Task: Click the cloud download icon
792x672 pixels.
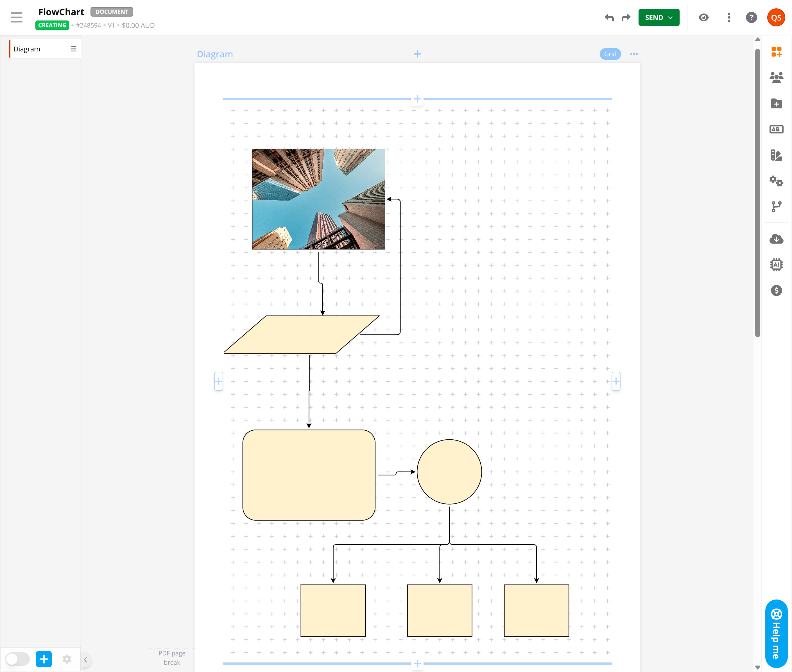Action: pyautogui.click(x=776, y=239)
